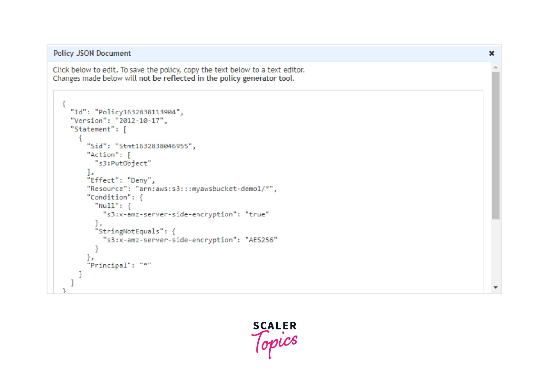Click the 2012-10-17 version value
549x392 pixels.
(x=140, y=121)
